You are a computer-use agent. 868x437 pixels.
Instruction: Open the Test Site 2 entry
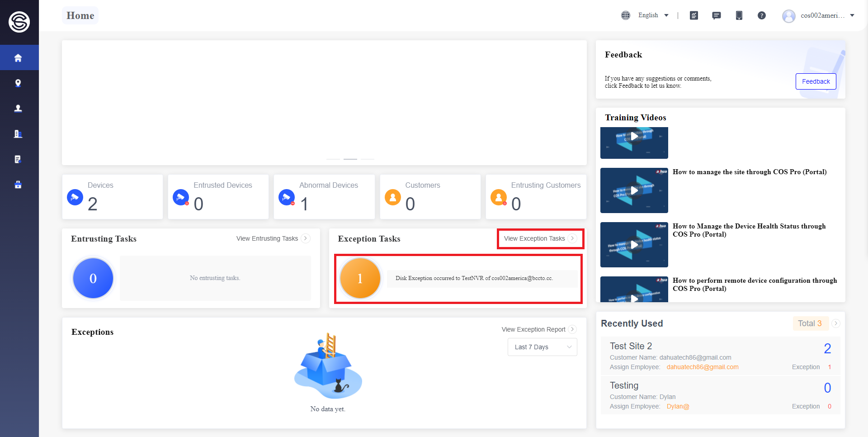(x=721, y=356)
